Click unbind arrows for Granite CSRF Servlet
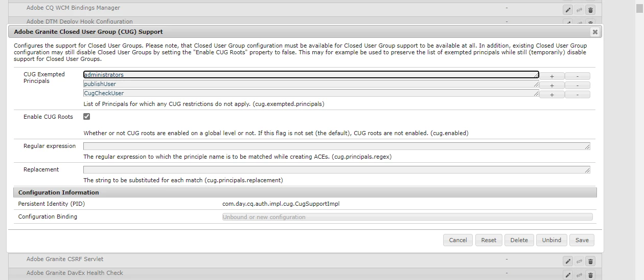The height and width of the screenshot is (280, 644). point(579,261)
